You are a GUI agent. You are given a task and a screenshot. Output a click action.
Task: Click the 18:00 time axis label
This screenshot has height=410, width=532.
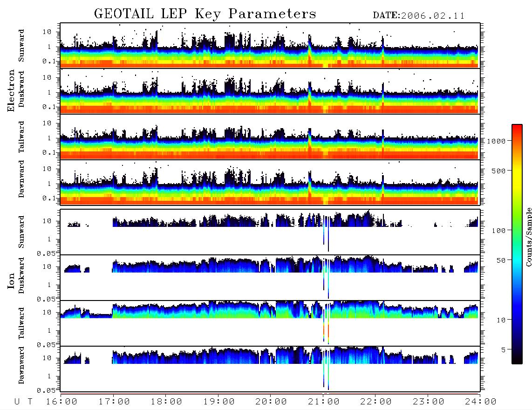166,402
